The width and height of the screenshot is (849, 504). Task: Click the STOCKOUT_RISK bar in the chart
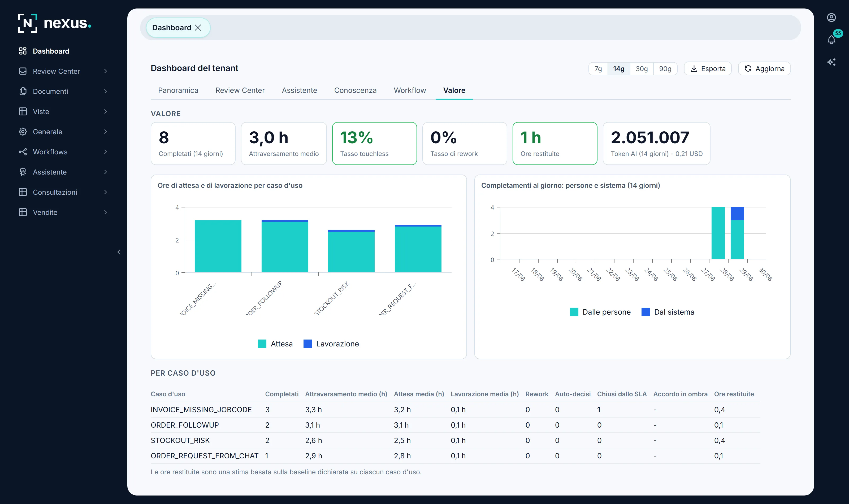351,251
